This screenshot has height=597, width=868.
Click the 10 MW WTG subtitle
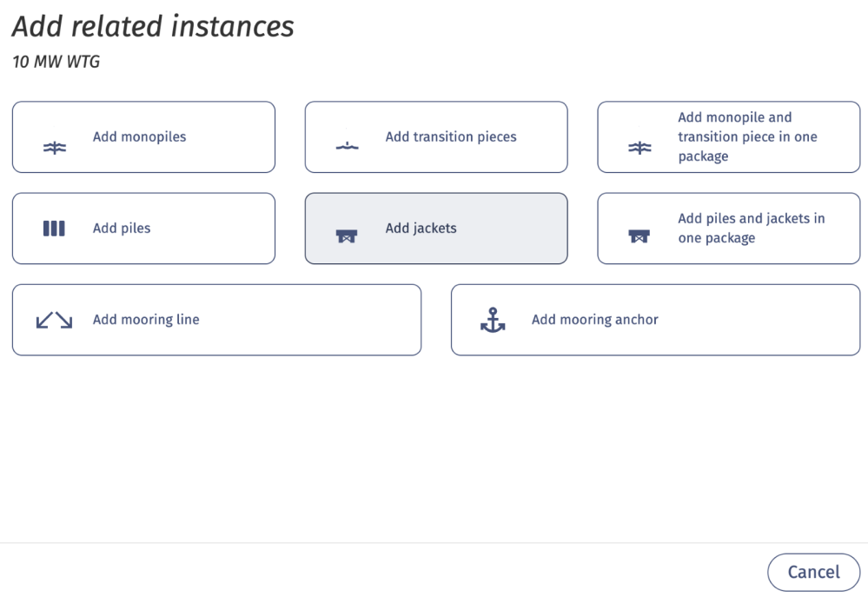click(x=56, y=62)
